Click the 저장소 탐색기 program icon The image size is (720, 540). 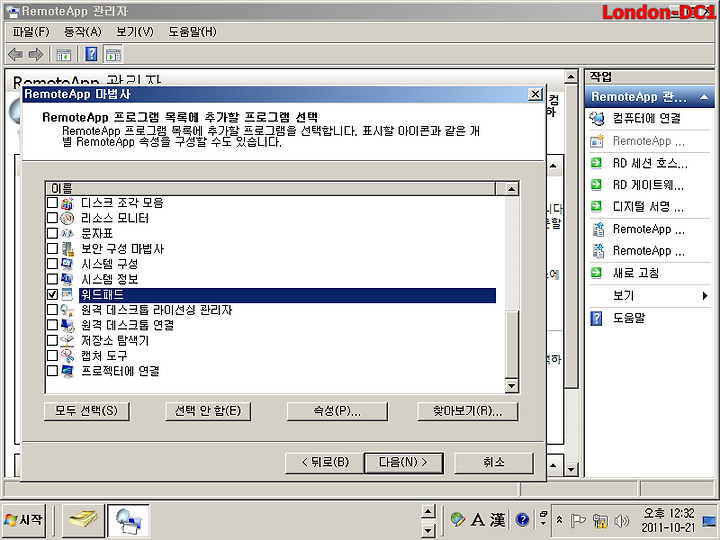[x=68, y=341]
